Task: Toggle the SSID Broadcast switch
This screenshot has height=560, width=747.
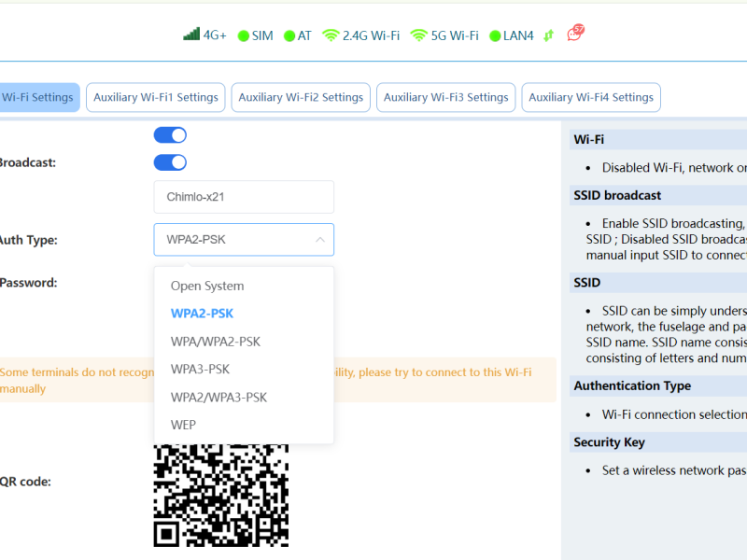Action: 170,162
